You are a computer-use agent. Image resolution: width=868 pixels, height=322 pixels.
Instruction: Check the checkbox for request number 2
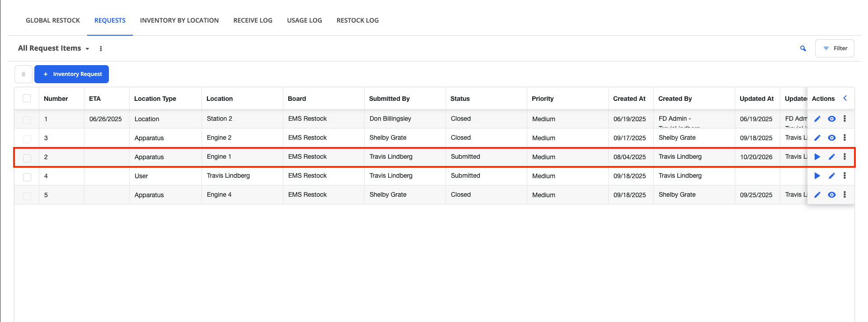[x=27, y=158]
